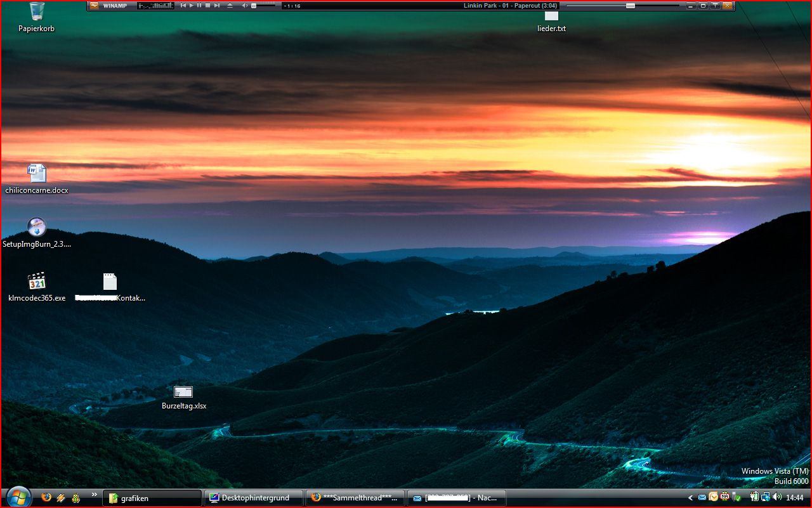Click the red NA tray icon
The height and width of the screenshot is (508, 812).
click(724, 497)
